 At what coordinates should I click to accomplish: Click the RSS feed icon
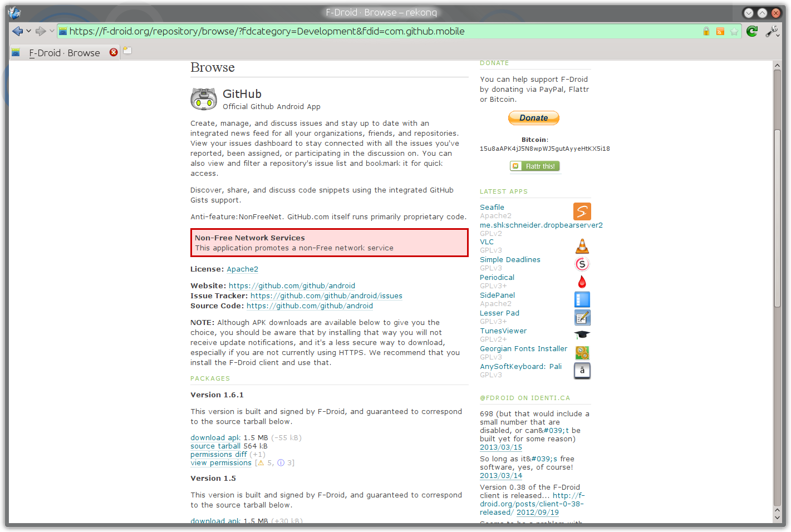click(720, 32)
